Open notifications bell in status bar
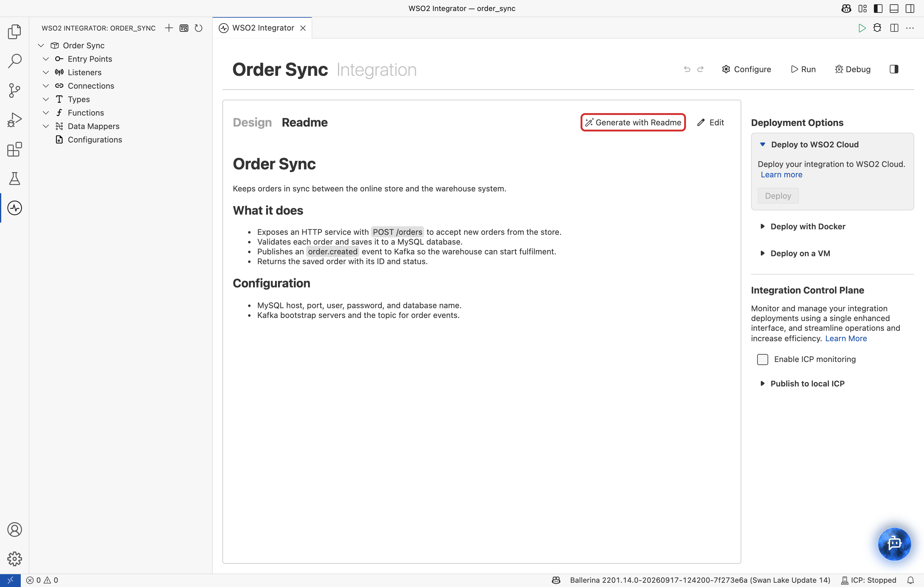 click(x=911, y=580)
